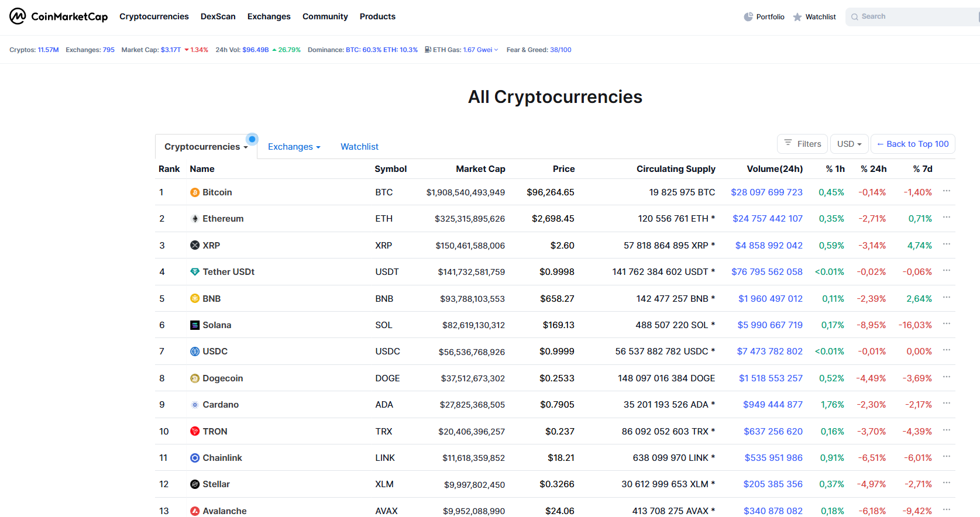The height and width of the screenshot is (517, 980).
Task: Open the more options menu for Stellar row
Action: pyautogui.click(x=947, y=483)
